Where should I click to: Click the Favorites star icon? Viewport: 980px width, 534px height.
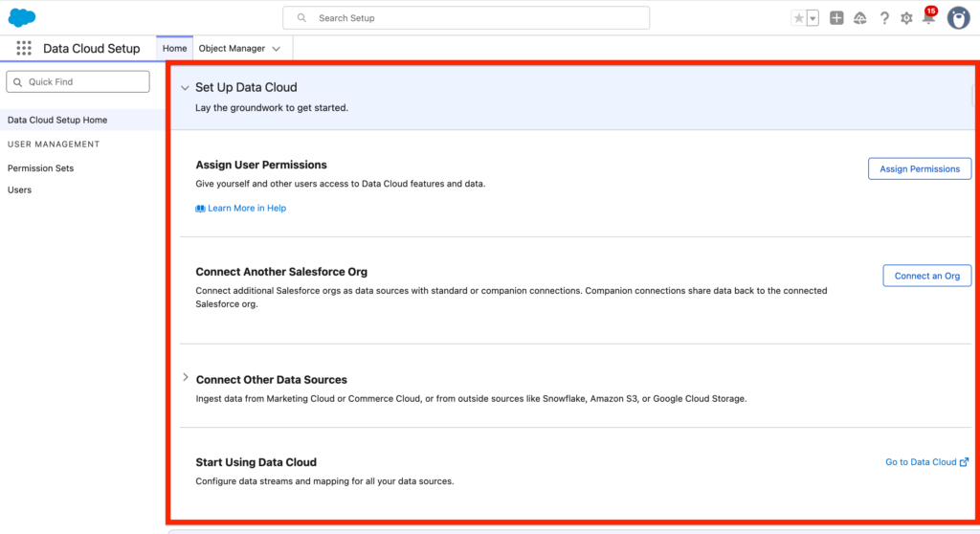(x=799, y=18)
